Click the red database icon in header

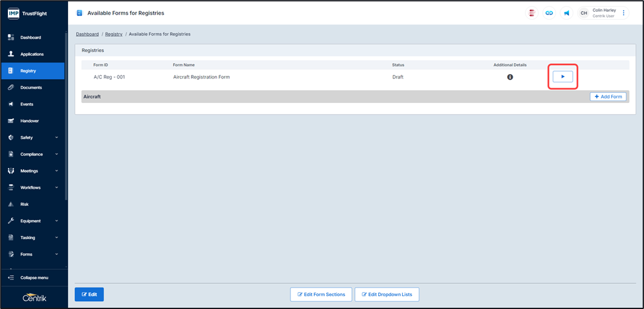[532, 13]
